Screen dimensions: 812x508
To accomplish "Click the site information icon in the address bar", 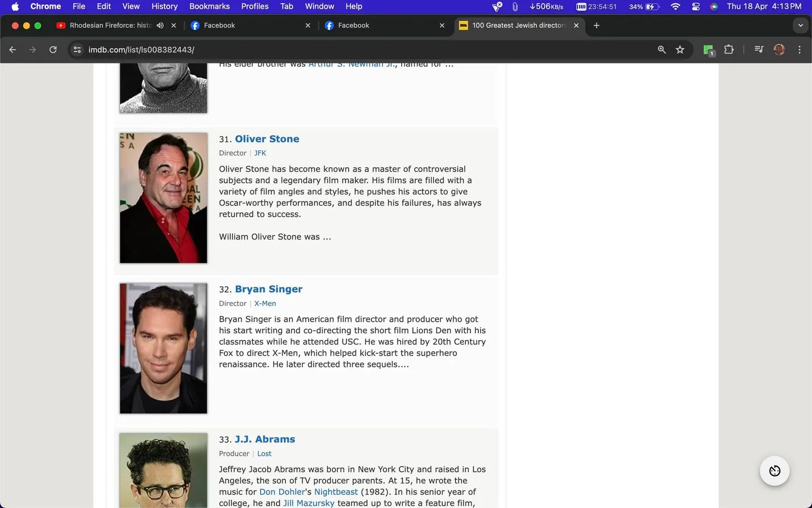I will click(77, 49).
